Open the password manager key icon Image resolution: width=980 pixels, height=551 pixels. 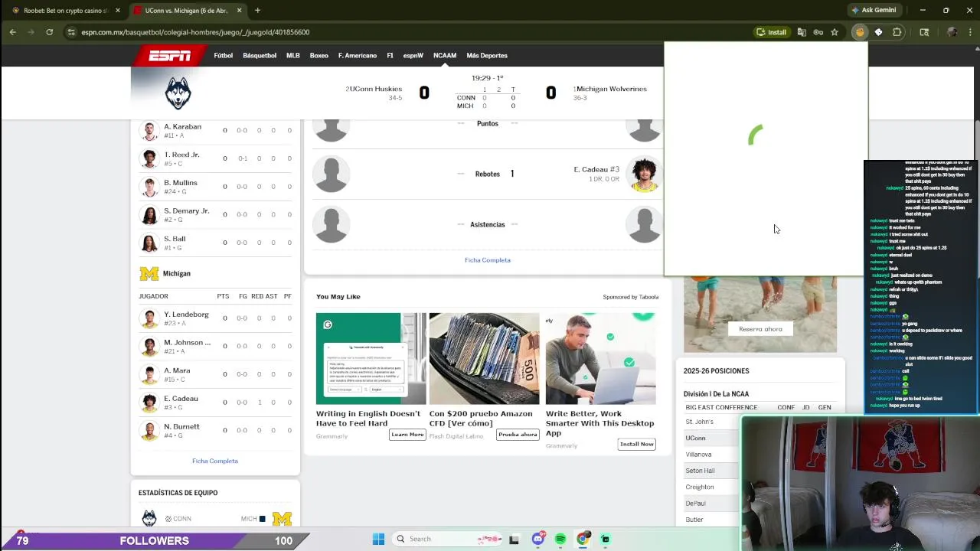[x=818, y=32]
